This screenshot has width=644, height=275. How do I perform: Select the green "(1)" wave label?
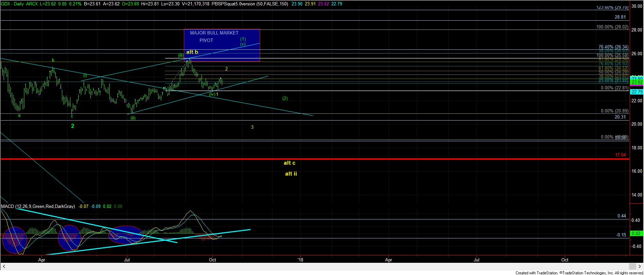[x=243, y=39]
